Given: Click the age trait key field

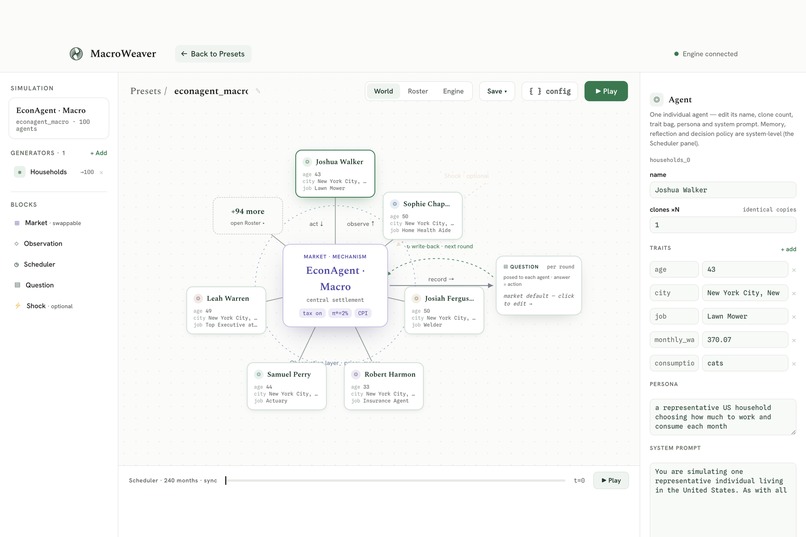Looking at the screenshot, I should [x=674, y=269].
